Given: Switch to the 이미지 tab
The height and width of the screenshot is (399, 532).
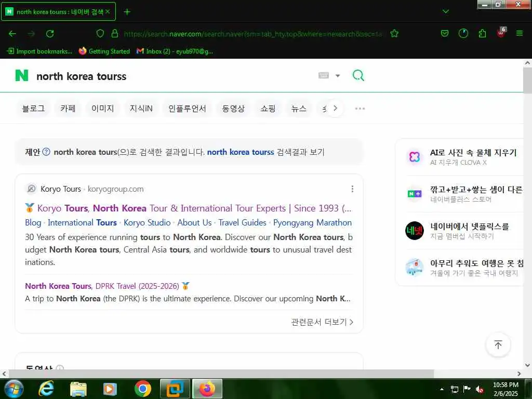Looking at the screenshot, I should pyautogui.click(x=102, y=109).
